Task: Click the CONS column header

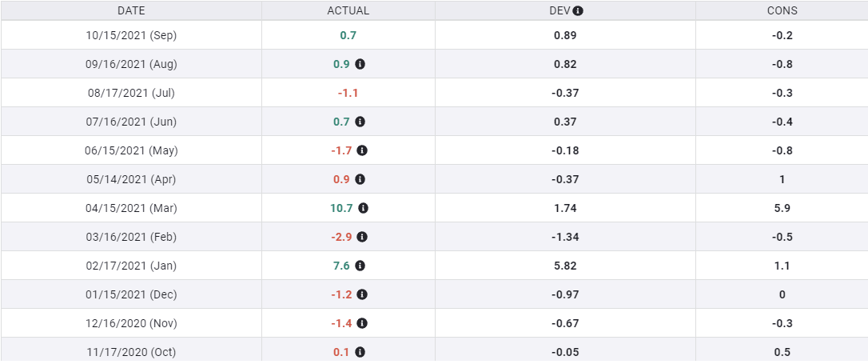Action: [x=782, y=11]
